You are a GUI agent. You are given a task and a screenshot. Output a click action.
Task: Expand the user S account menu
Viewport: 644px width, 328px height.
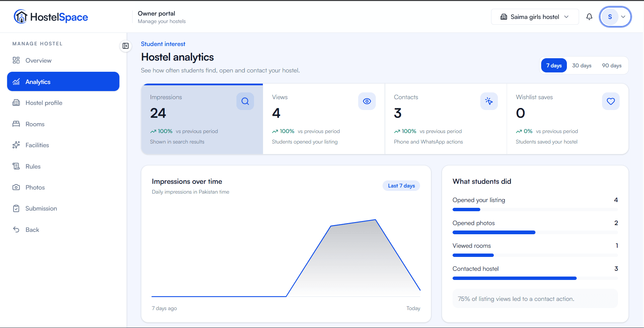pos(615,17)
